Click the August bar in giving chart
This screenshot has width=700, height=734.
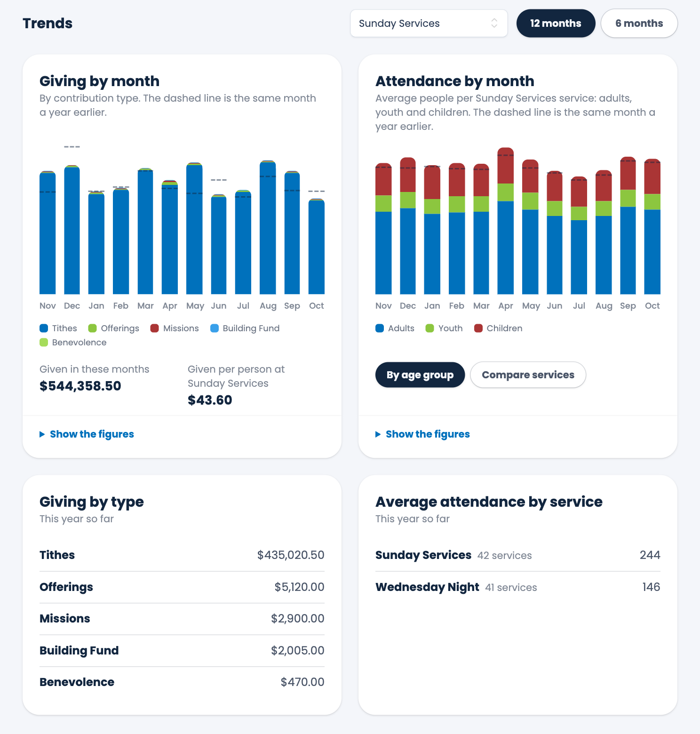[x=268, y=227]
